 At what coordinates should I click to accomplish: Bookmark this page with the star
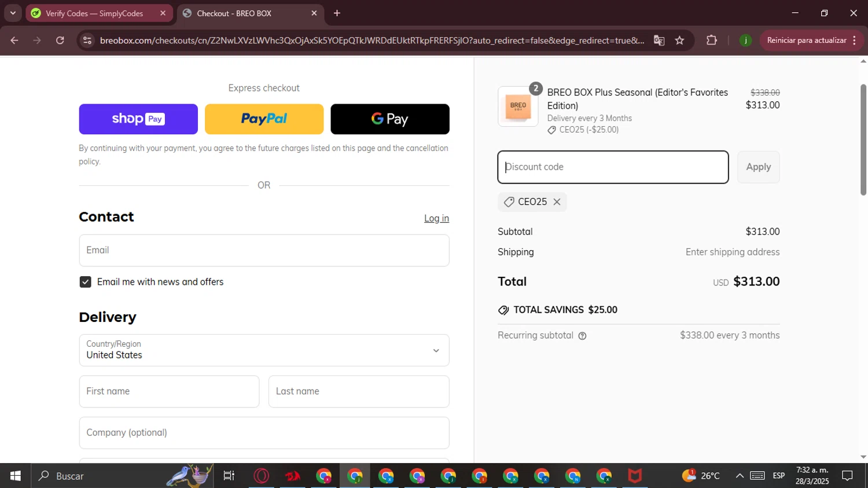point(680,41)
